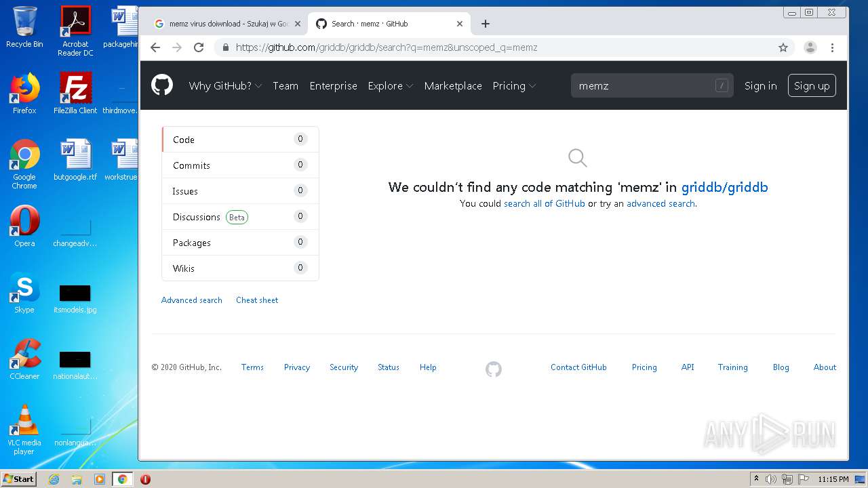The image size is (868, 488).
Task: Click Sign in link
Action: point(760,85)
